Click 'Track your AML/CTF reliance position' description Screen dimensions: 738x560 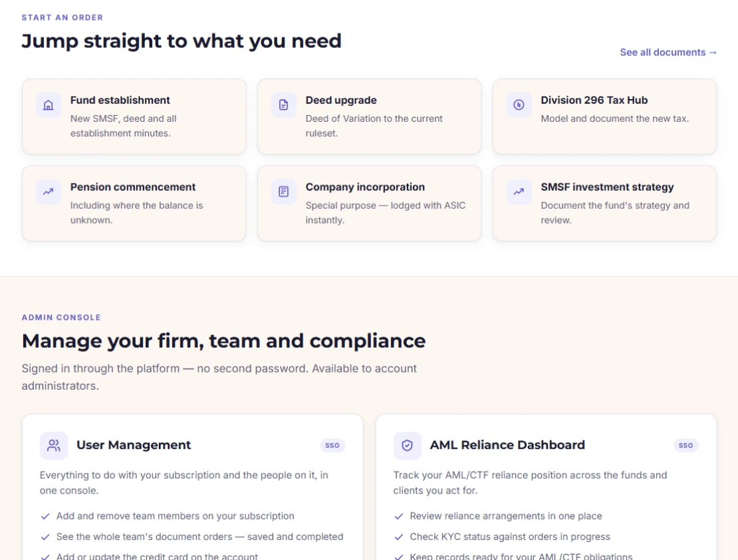530,483
